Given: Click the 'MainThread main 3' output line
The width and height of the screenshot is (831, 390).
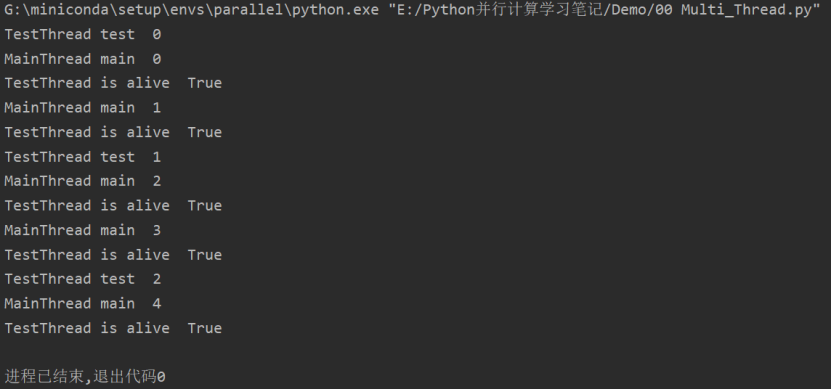Looking at the screenshot, I should click(x=83, y=231).
